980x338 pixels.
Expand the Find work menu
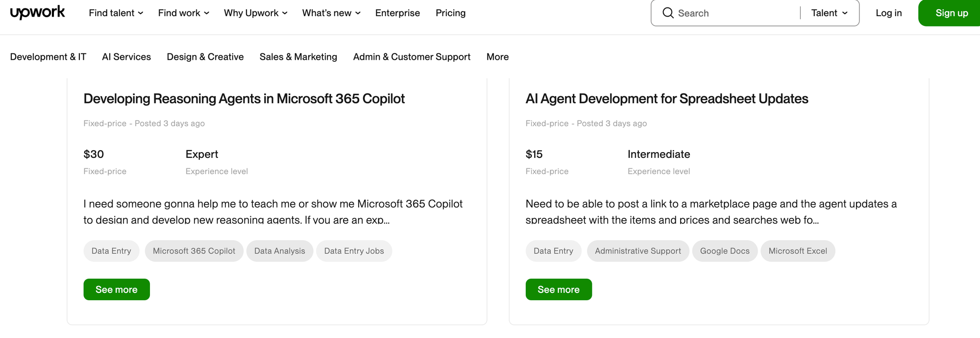[183, 13]
